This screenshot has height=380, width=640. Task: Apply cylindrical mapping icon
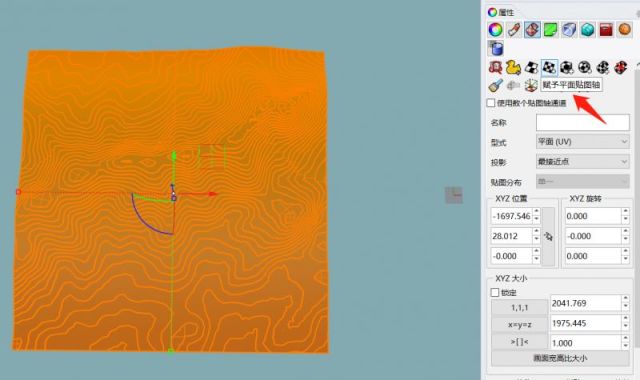603,67
